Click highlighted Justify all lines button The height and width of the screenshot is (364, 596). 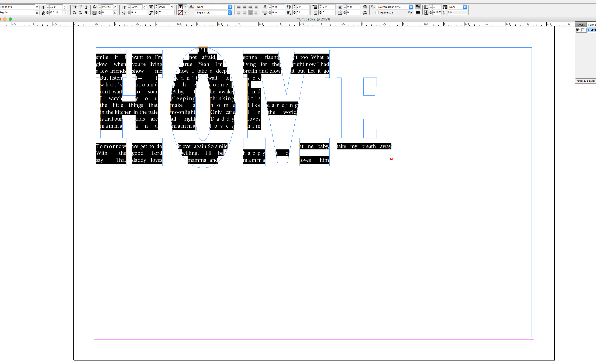point(250,13)
